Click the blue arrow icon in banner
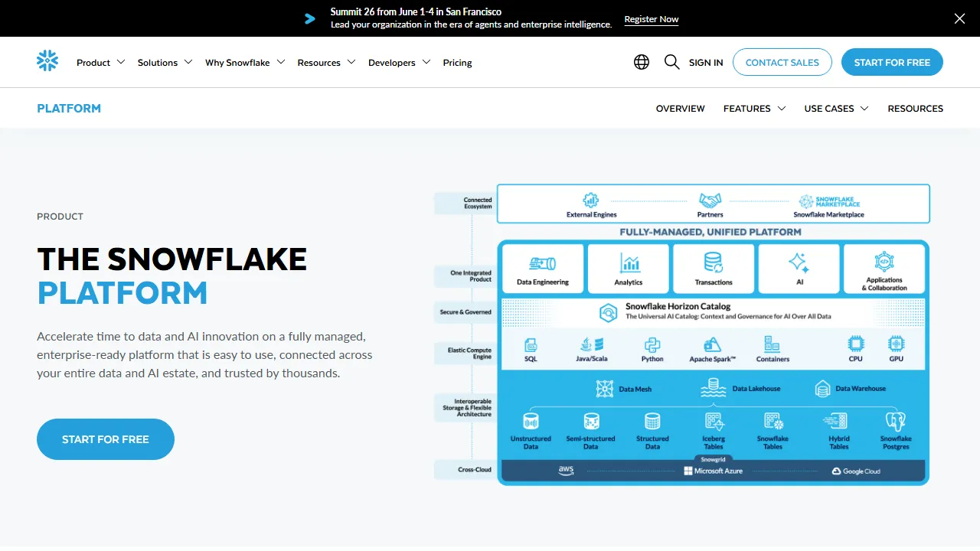Viewport: 980px width, 551px height. (310, 18)
